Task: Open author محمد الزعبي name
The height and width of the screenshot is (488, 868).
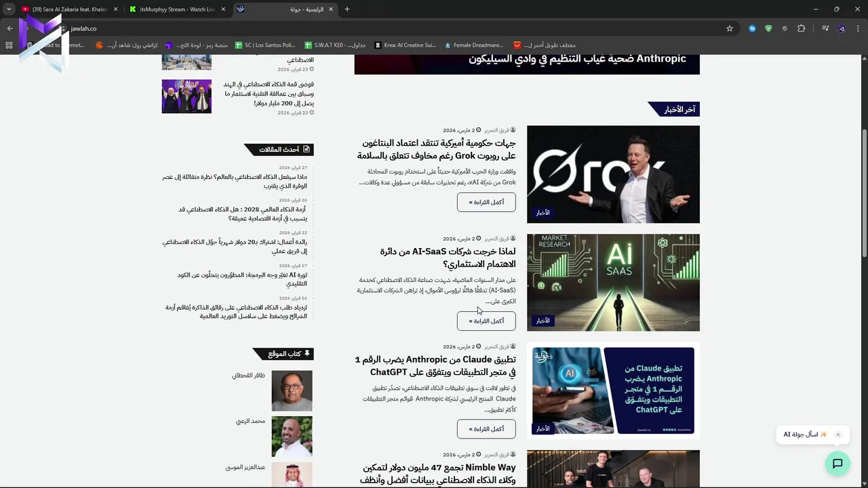Action: coord(250,421)
